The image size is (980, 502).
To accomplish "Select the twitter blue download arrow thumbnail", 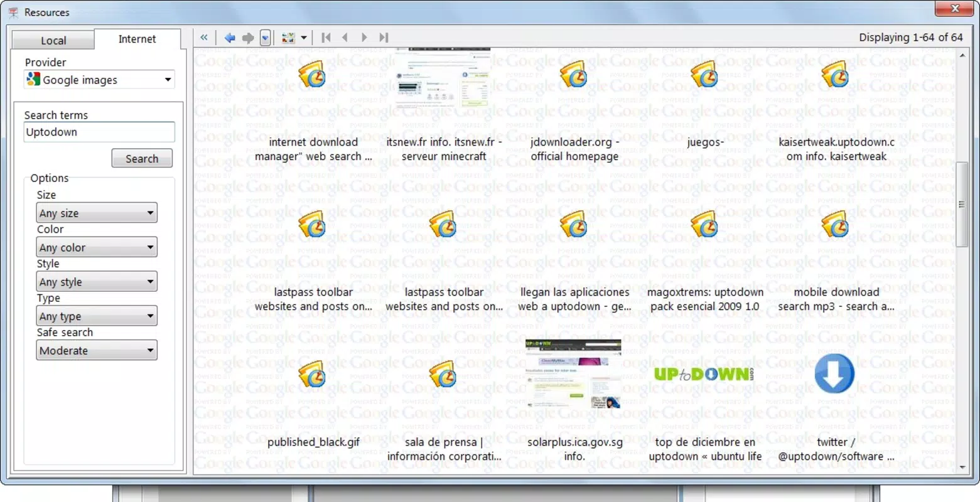I will [x=834, y=373].
